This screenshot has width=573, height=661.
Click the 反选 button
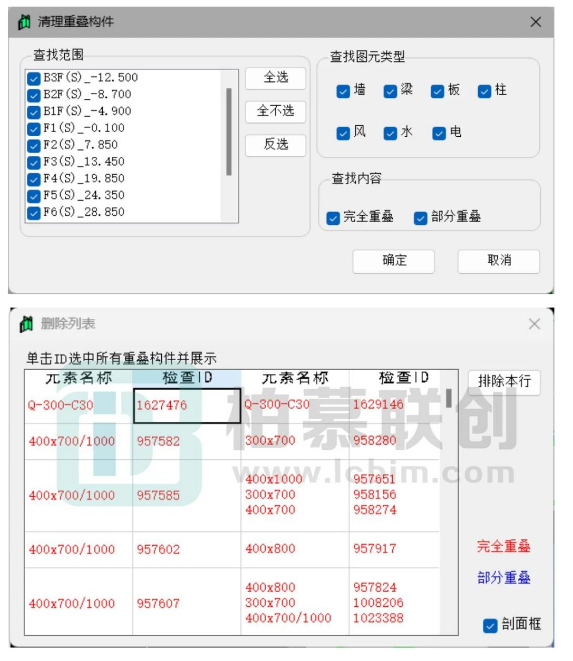click(x=275, y=145)
